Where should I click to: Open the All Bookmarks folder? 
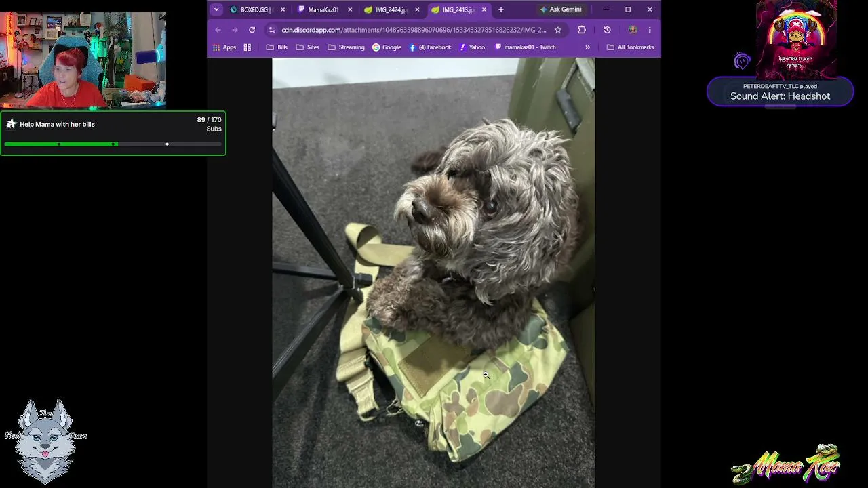630,47
